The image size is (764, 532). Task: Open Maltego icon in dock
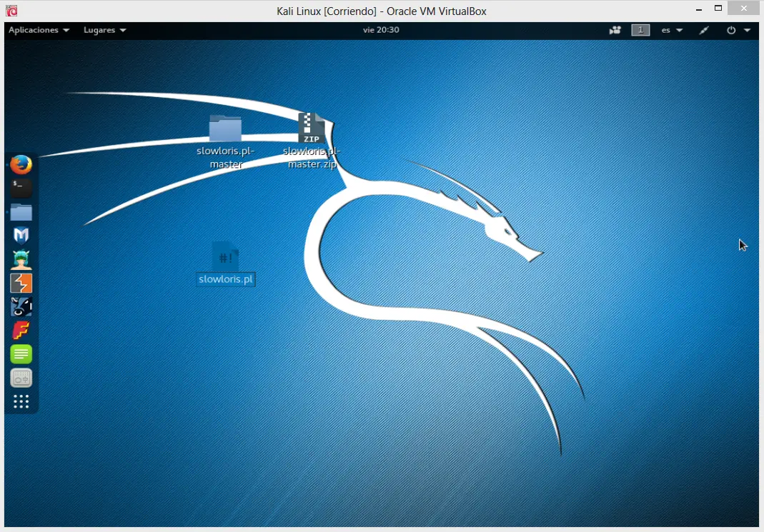pos(21,306)
